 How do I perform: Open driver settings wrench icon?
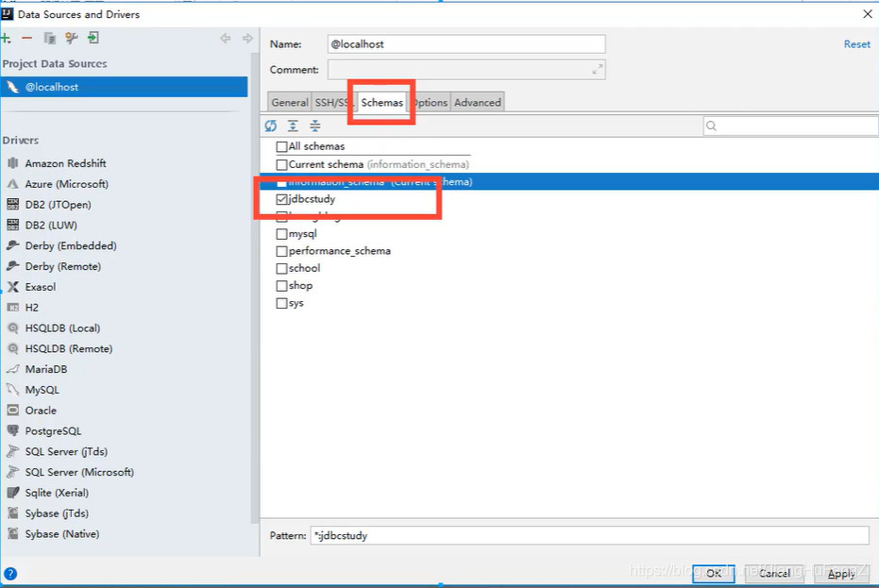(71, 38)
